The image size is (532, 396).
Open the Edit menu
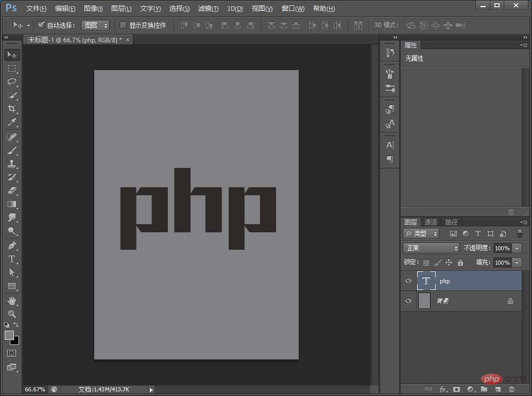pos(65,8)
